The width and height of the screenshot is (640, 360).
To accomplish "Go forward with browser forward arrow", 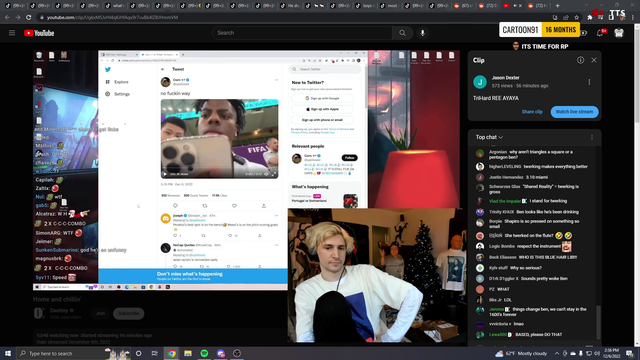I will click(18, 18).
